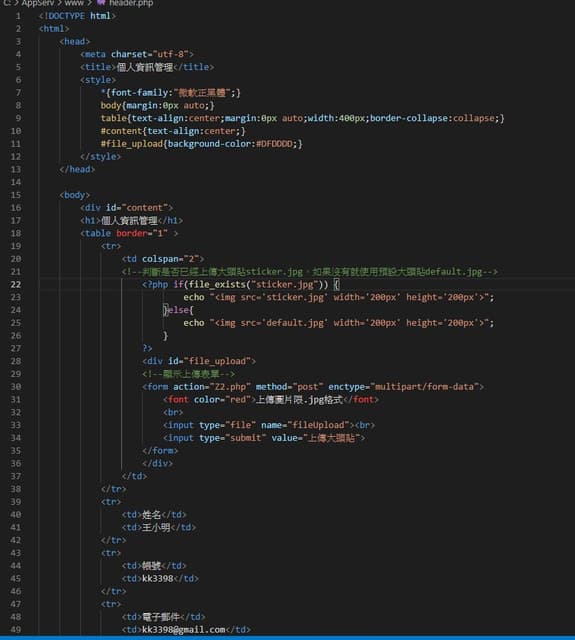
Task: Click the green comment mentioning default.jpg
Action: pos(309,272)
